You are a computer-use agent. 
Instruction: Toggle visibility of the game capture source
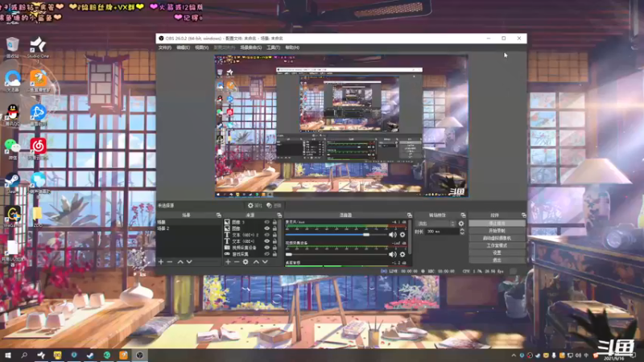[267, 254]
